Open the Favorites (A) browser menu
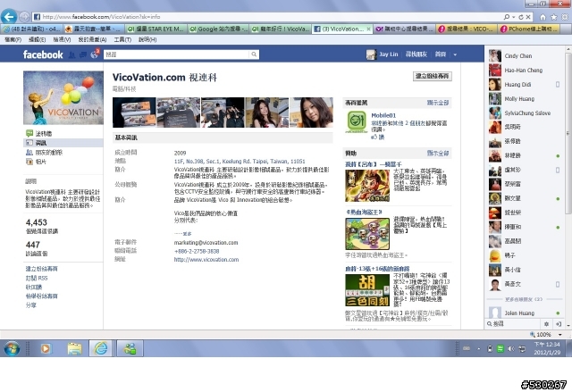Viewport: 572px width, 392px height. 92,39
